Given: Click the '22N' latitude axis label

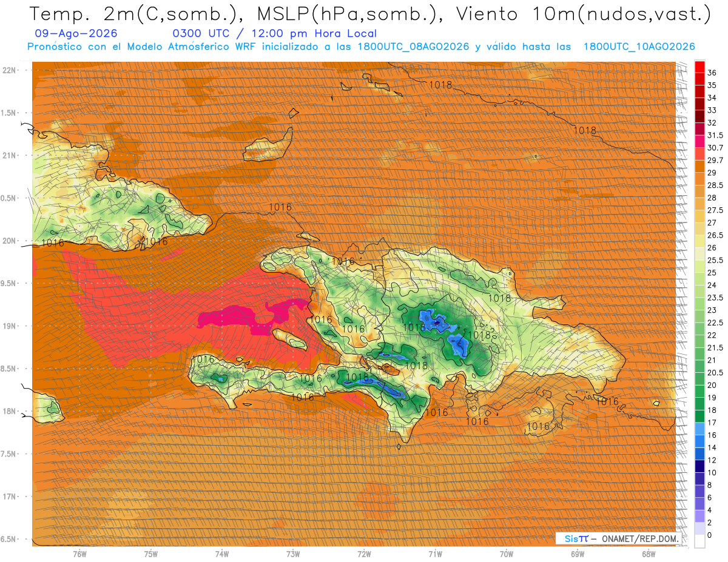Looking at the screenshot, I should click(x=9, y=70).
